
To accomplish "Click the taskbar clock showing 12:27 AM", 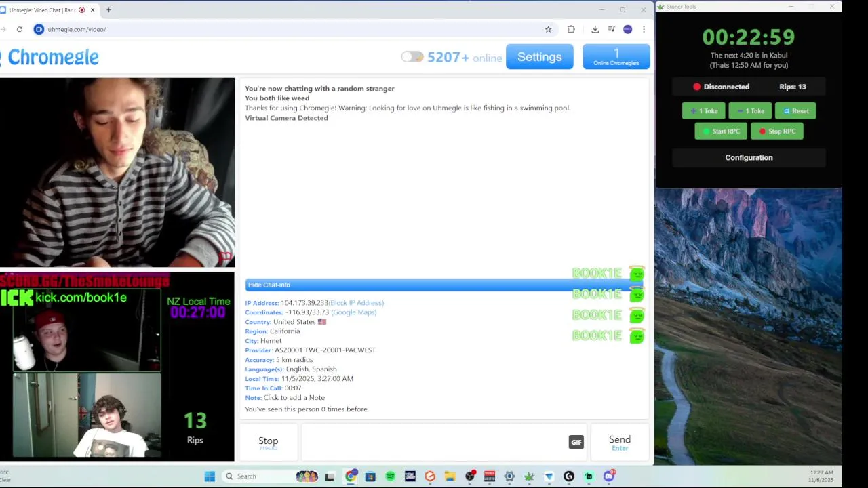I will pos(821,476).
